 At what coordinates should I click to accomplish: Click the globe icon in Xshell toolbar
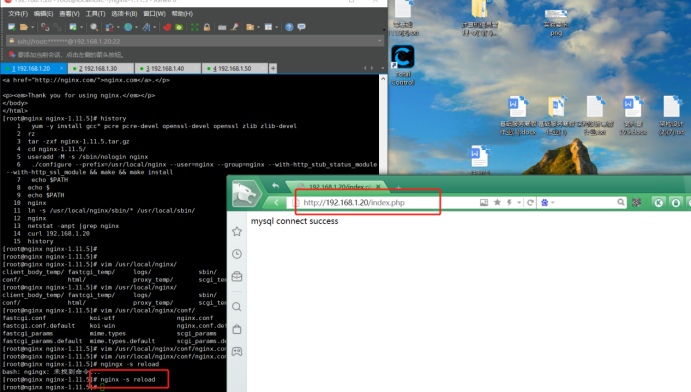(128, 27)
